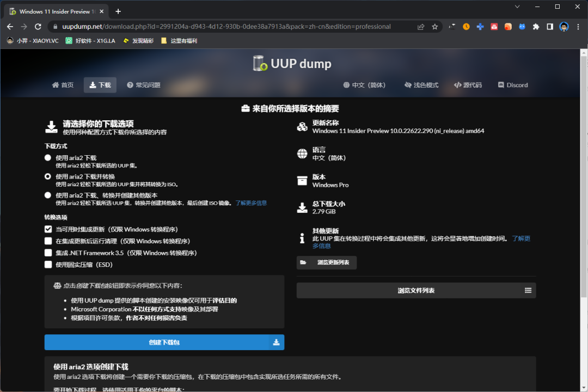Open Chrome extensions puzzle icon
This screenshot has width=588, height=392.
tap(536, 26)
